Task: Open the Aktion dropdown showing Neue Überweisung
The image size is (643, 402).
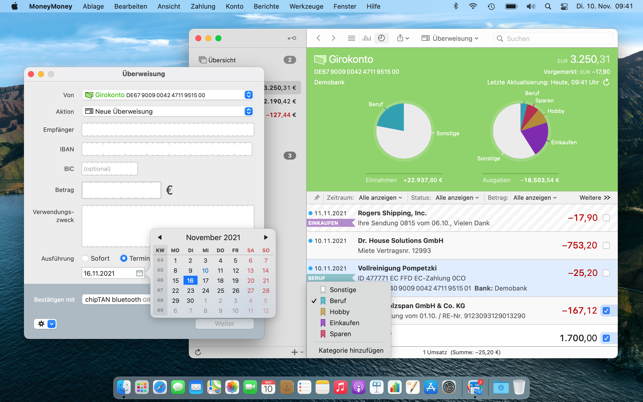Action: [168, 111]
